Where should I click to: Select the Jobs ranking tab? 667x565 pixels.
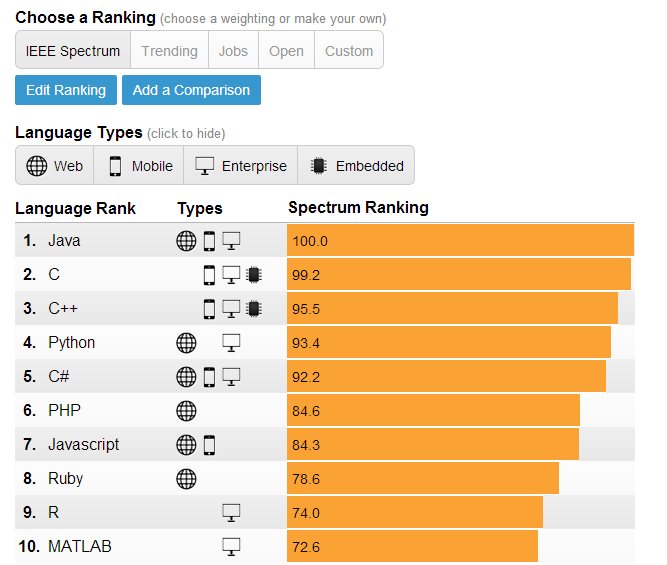click(234, 51)
